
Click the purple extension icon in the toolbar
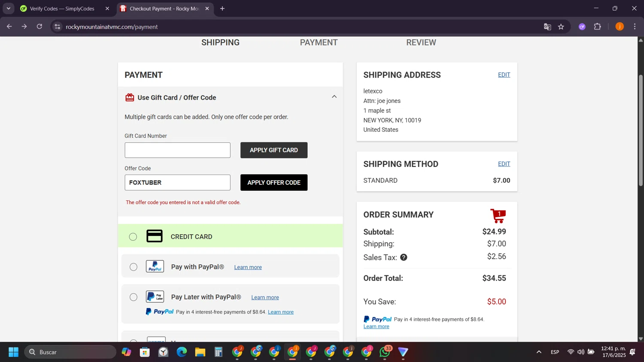click(582, 27)
